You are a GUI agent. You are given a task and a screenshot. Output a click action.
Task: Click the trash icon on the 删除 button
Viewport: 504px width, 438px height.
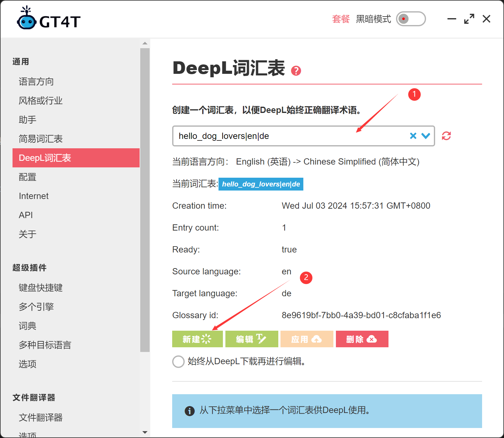(x=372, y=339)
